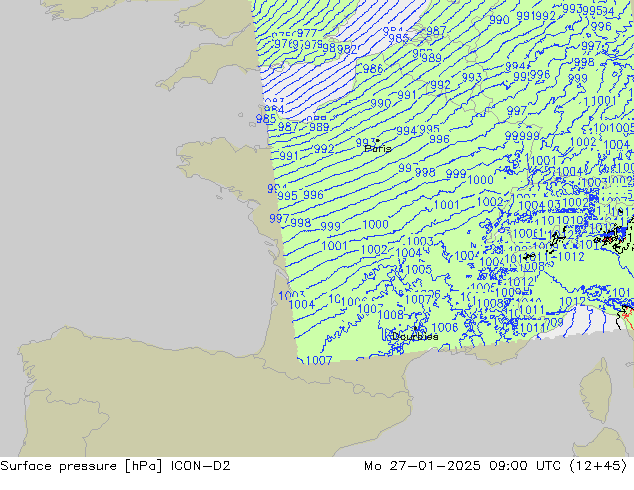The image size is (634, 490).
Task: Click the 977 isobar label
Action: tap(306, 33)
